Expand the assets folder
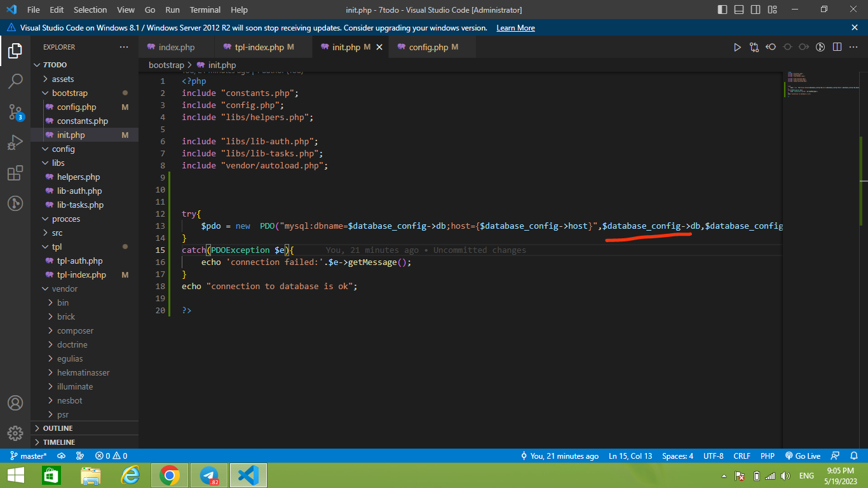Screen dimensions: 868x488 click(85, 79)
